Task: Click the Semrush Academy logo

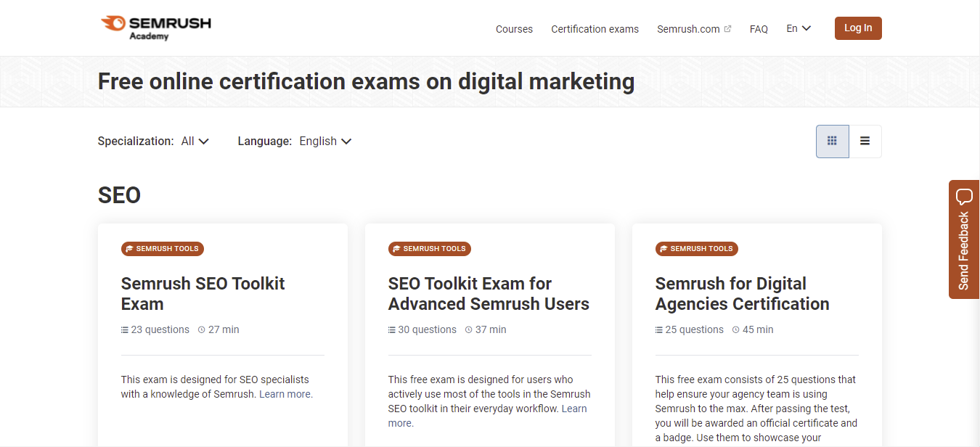Action: [156, 28]
